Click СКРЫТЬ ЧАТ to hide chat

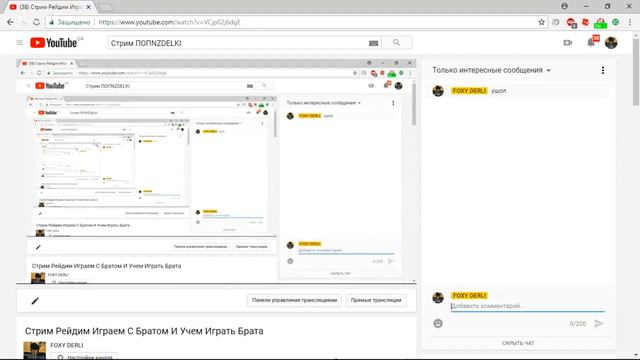click(x=518, y=343)
